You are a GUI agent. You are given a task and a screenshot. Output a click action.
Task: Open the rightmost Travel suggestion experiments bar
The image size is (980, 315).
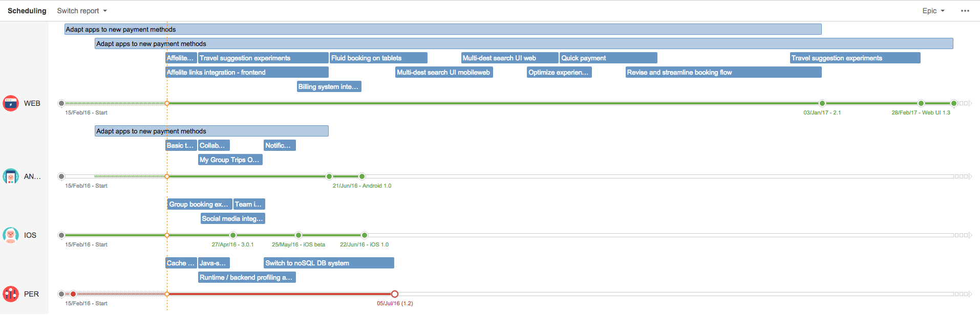coord(855,58)
